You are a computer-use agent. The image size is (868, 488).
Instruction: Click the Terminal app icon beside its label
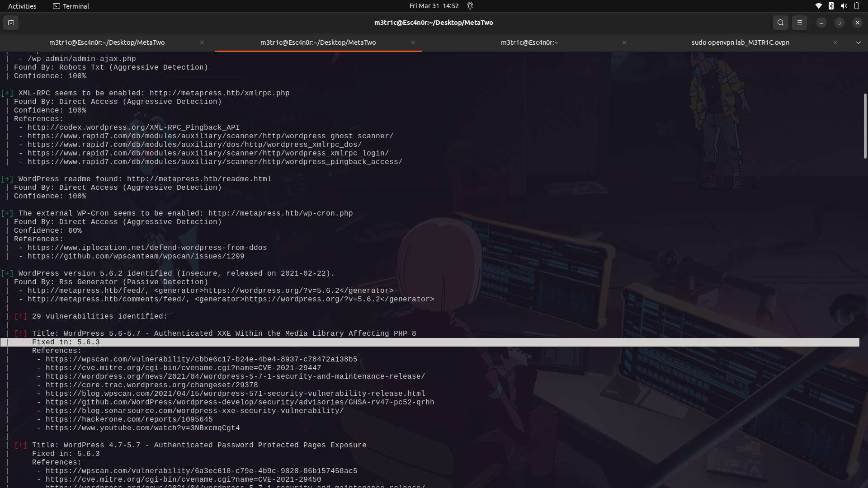57,6
